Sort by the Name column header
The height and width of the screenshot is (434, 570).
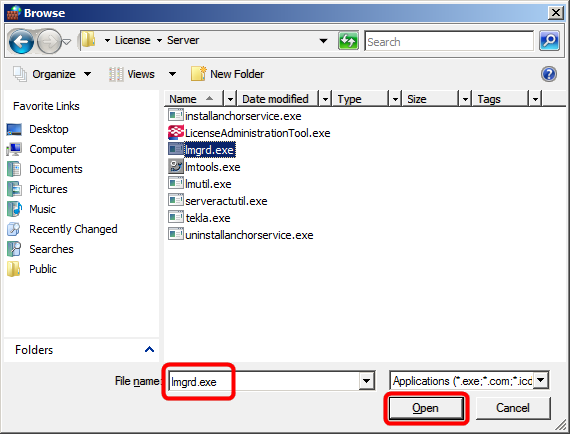click(194, 99)
